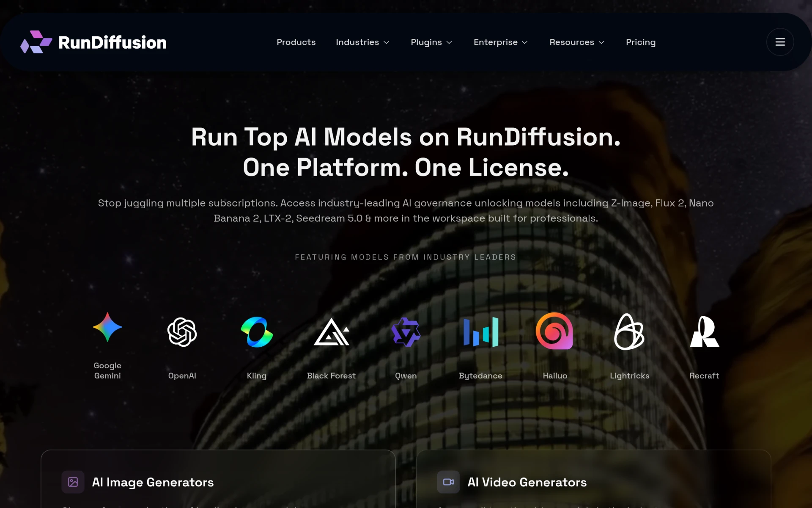Click the "One Platform. One License." headline line
Image resolution: width=812 pixels, height=508 pixels.
pos(406,167)
